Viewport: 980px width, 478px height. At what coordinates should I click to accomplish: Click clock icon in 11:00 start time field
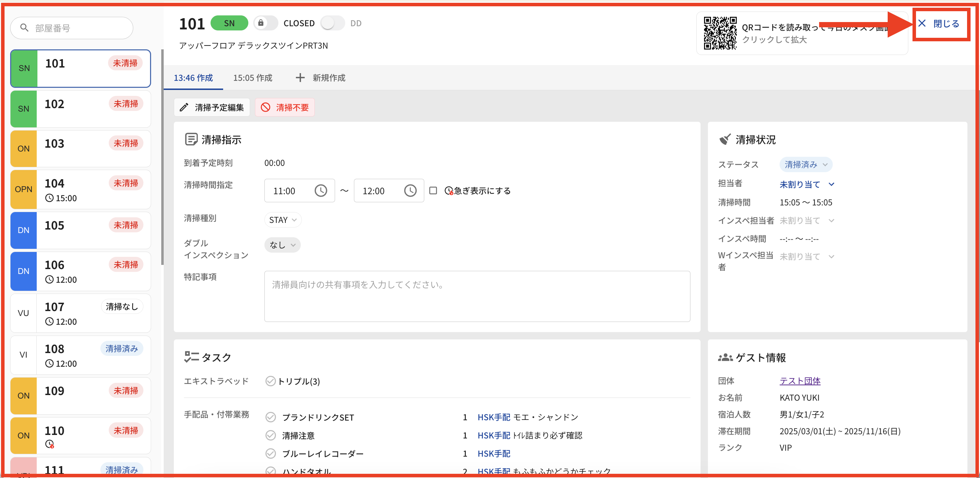pos(321,191)
